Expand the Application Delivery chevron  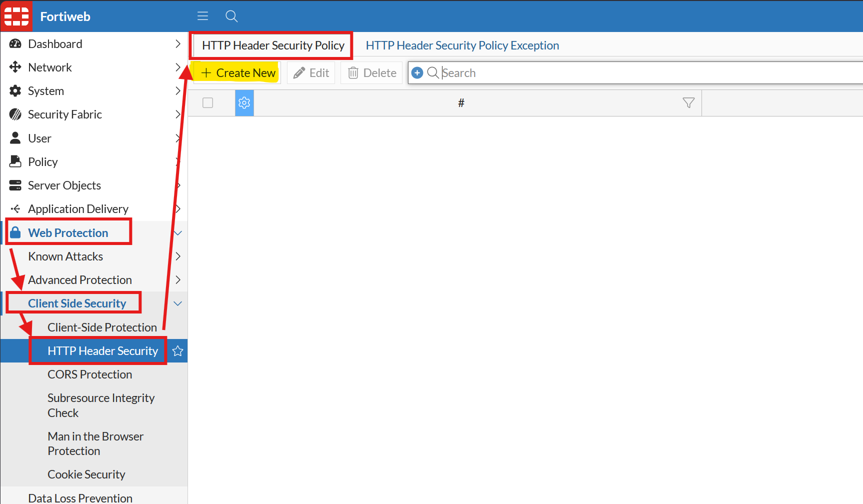(x=178, y=209)
